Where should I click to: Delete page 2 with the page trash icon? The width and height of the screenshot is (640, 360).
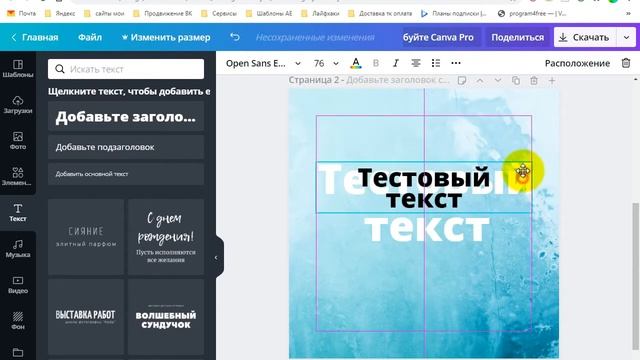click(533, 80)
